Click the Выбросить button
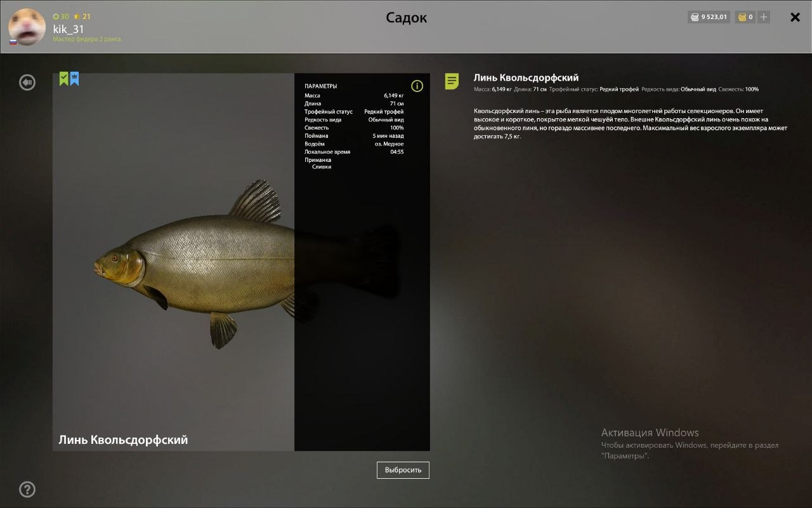The image size is (812, 508). pos(403,470)
